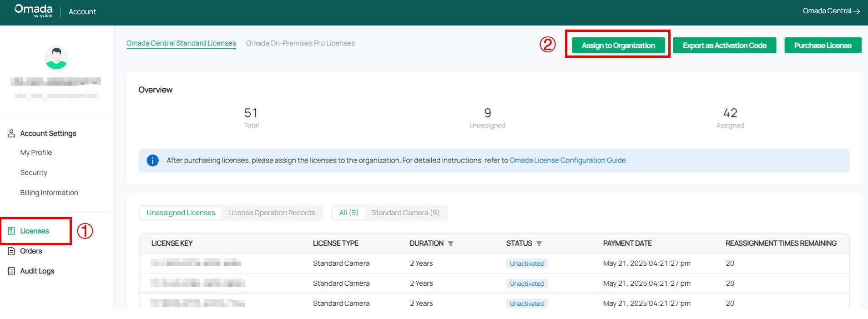Viewport: 868px width, 319px height.
Task: Click the Licenses sidebar icon
Action: pyautogui.click(x=12, y=231)
